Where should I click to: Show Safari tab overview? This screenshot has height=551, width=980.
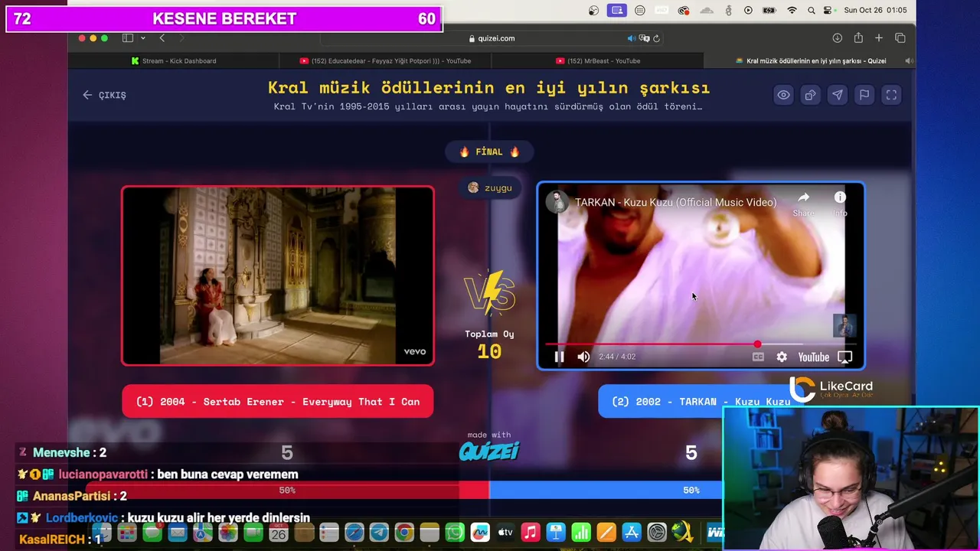(x=900, y=38)
